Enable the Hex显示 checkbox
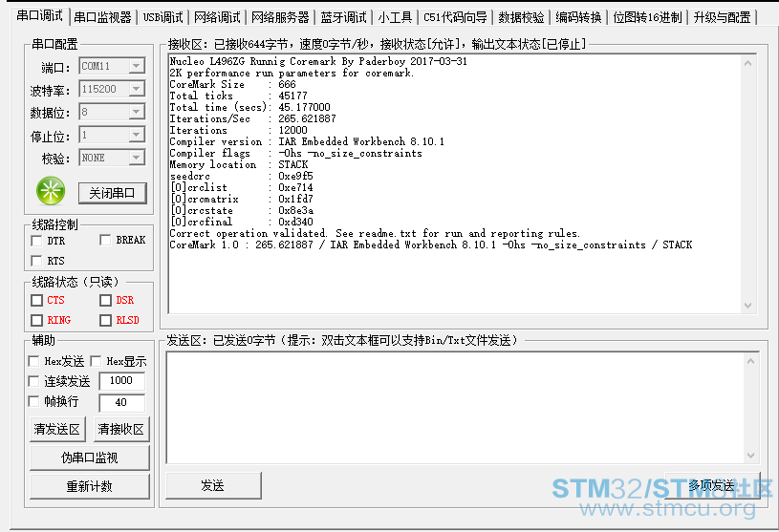Image resolution: width=779 pixels, height=532 pixels. pyautogui.click(x=96, y=361)
